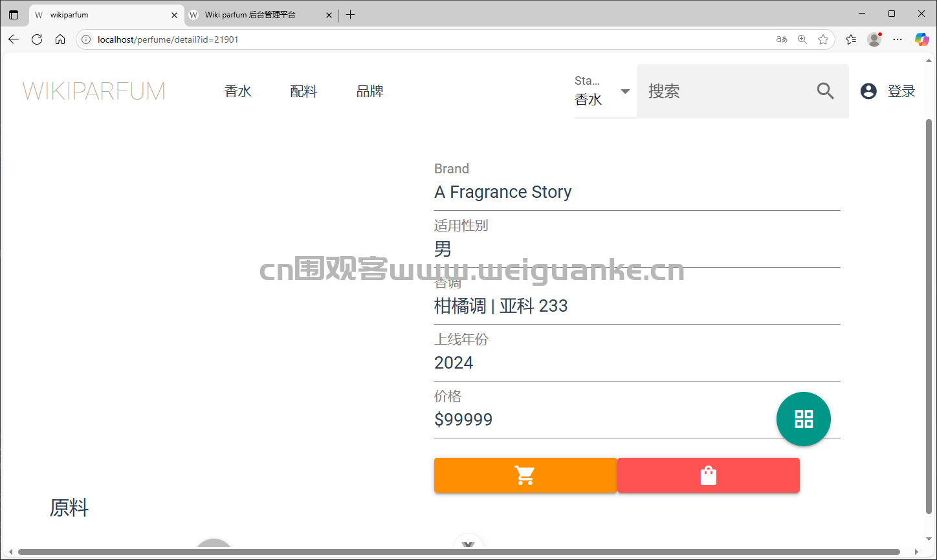This screenshot has height=560, width=937.
Task: Open the 香水 navigation item
Action: click(x=238, y=91)
